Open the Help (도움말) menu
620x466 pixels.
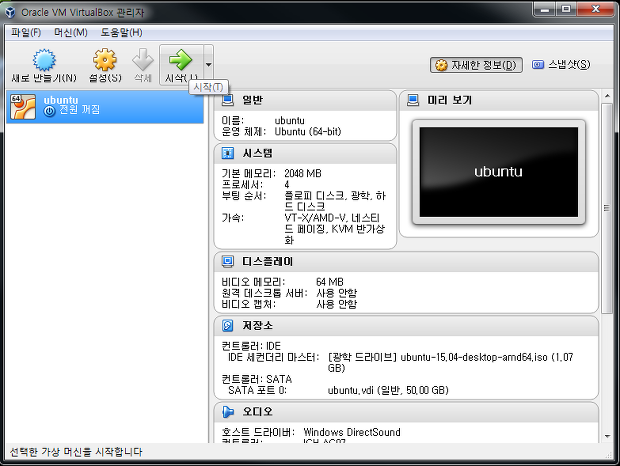(121, 32)
